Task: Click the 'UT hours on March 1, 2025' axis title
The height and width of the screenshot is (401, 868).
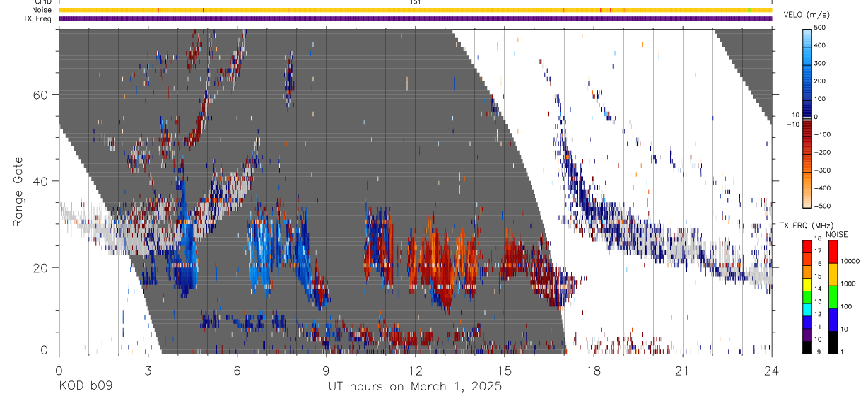Action: (415, 387)
